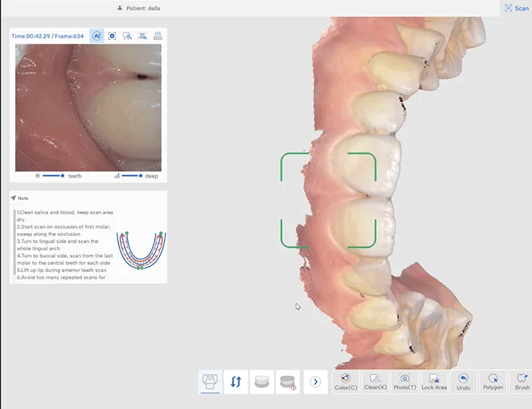
Task: Select the lower jaw scan step
Action: 261,382
